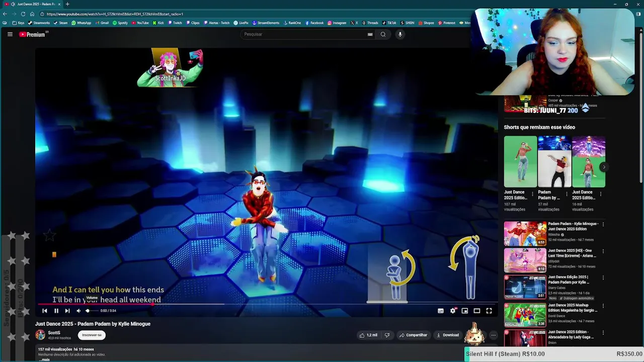
Task: Open the Instagram bookmark
Action: [x=337, y=23]
